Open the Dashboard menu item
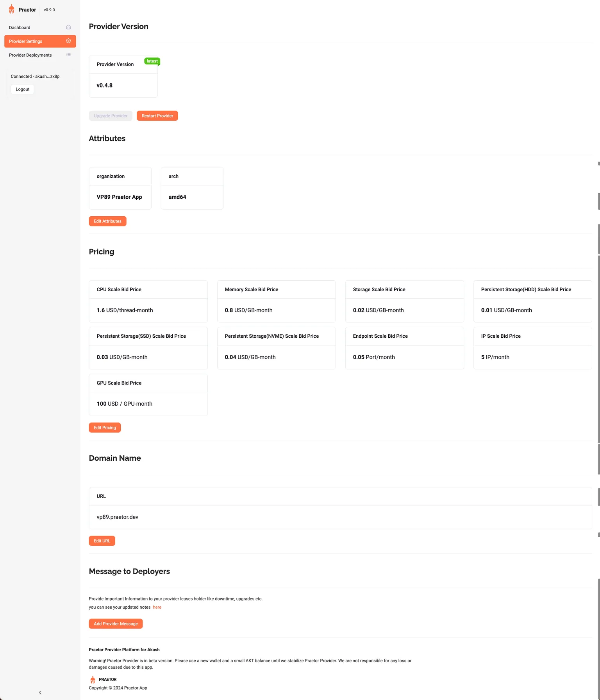This screenshot has width=600, height=700. pyautogui.click(x=20, y=28)
